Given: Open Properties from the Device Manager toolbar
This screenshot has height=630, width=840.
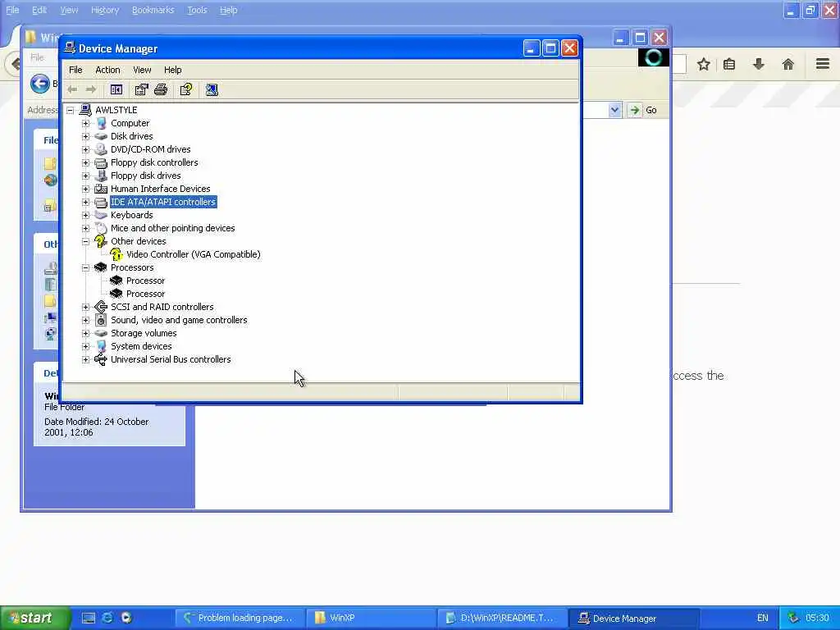Looking at the screenshot, I should click(x=141, y=90).
